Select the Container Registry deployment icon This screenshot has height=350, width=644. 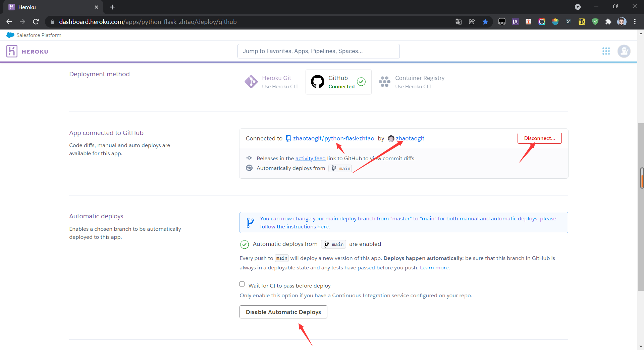pyautogui.click(x=384, y=82)
